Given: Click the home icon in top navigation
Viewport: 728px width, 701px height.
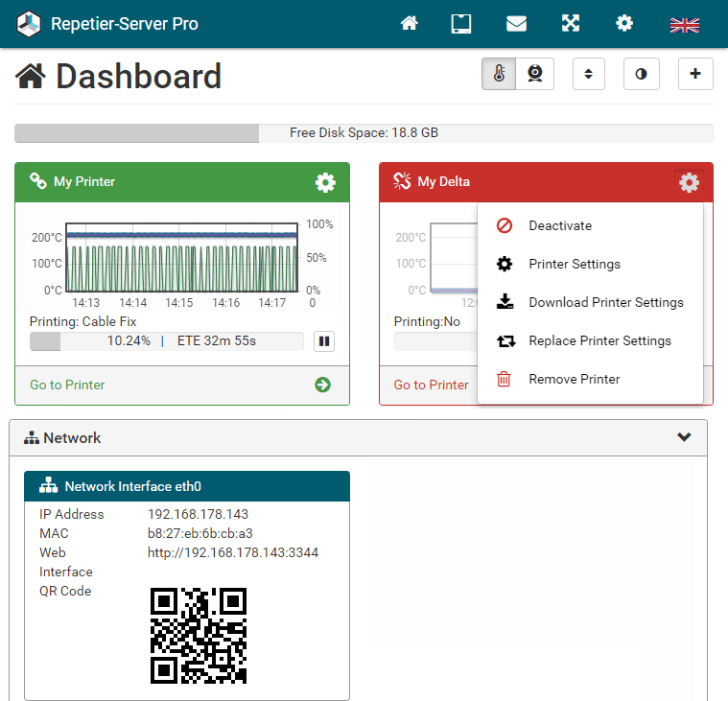Looking at the screenshot, I should tap(410, 24).
